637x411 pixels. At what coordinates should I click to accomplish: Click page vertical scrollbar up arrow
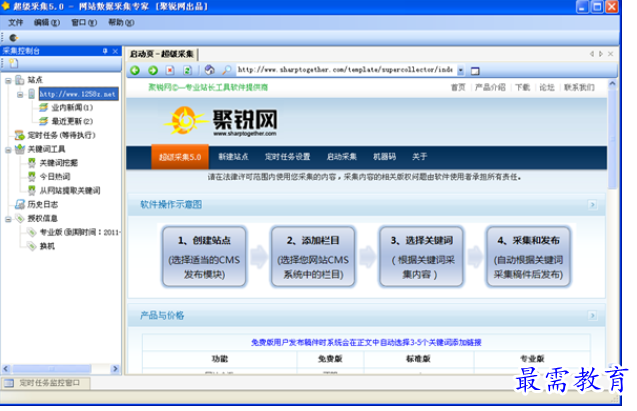[x=612, y=84]
